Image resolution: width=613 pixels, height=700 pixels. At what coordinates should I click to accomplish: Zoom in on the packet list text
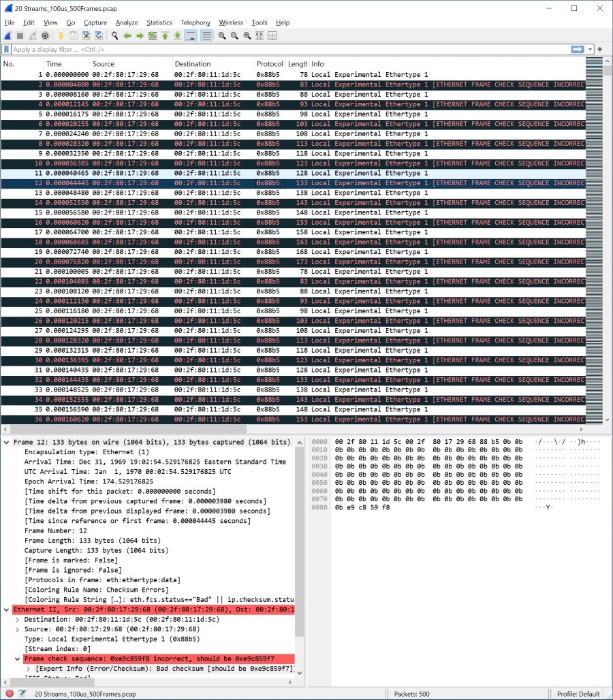(x=222, y=35)
